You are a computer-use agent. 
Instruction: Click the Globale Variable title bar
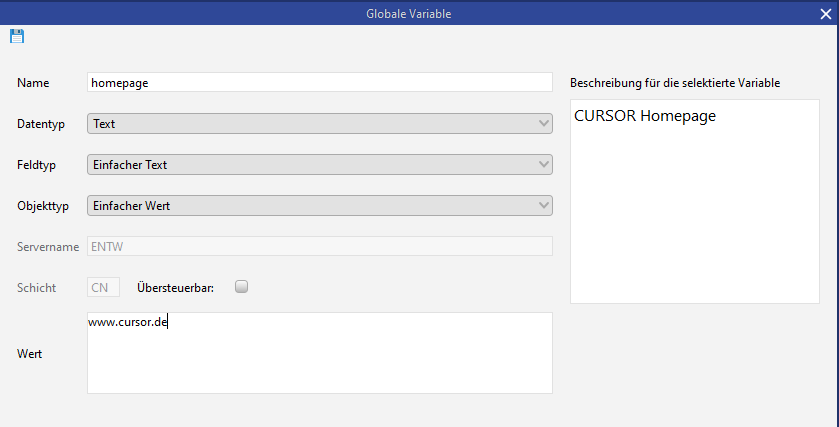[x=418, y=14]
